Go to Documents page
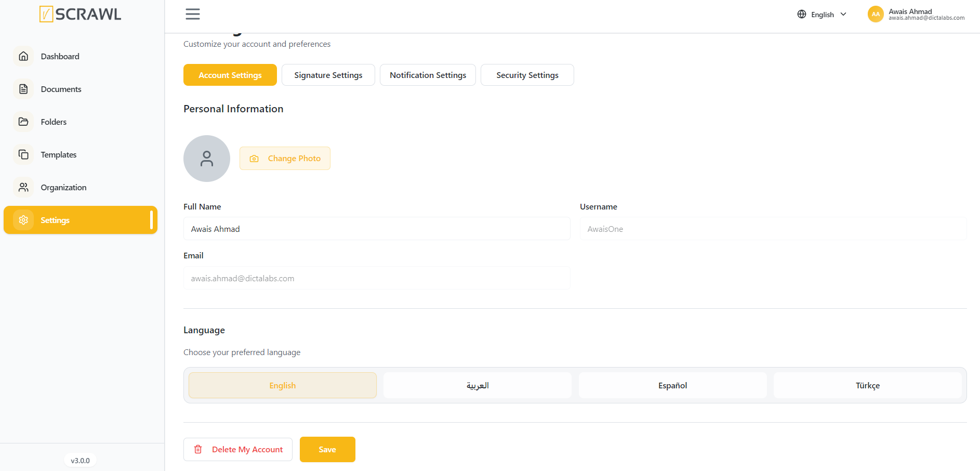 [81, 89]
